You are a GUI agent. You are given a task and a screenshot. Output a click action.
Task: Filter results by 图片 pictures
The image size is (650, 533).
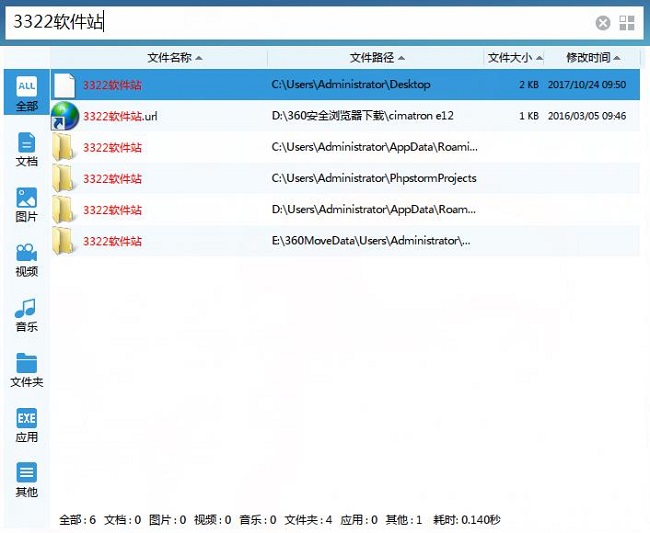(27, 204)
